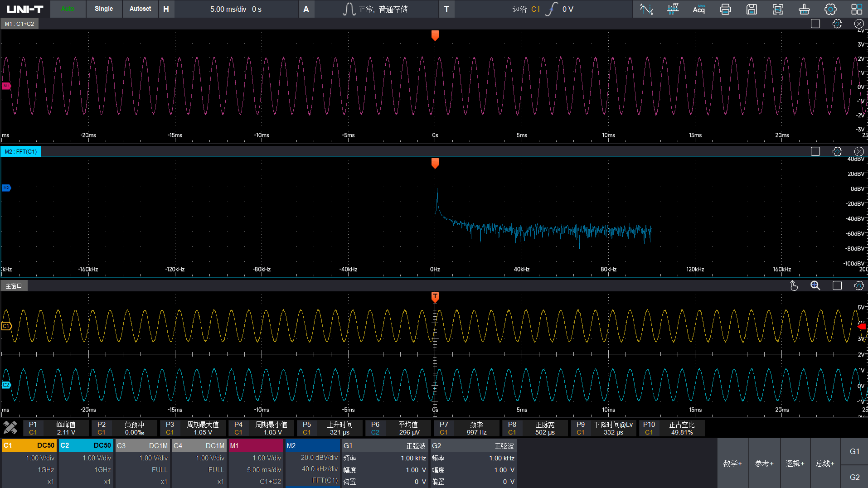Open Ultra Acq acquisition settings
868x488 pixels.
click(699, 9)
